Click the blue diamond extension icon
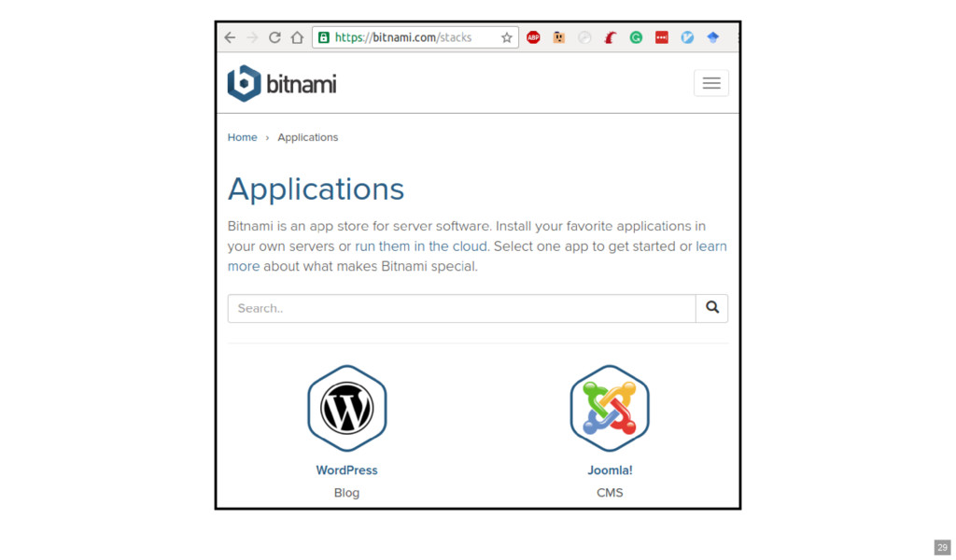The width and height of the screenshot is (956, 560). tap(712, 37)
